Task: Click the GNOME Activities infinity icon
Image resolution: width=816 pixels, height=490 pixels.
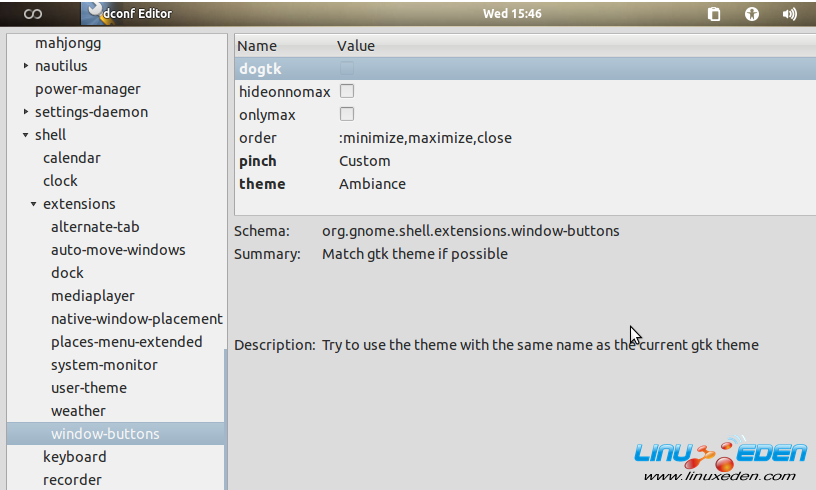Action: click(34, 13)
